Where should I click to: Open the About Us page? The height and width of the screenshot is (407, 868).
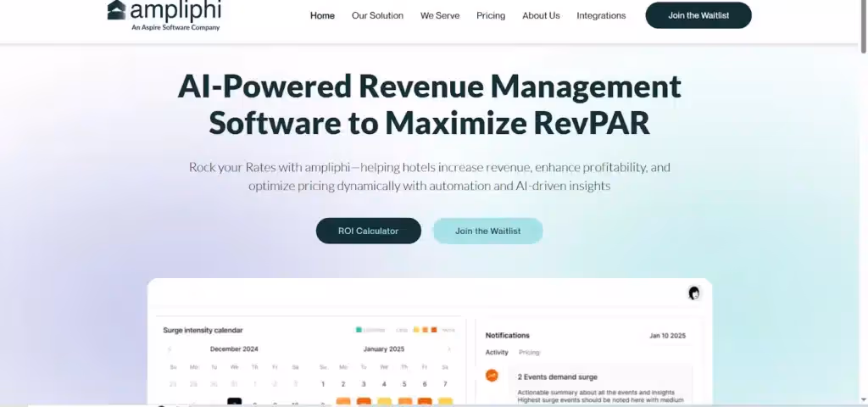[541, 15]
